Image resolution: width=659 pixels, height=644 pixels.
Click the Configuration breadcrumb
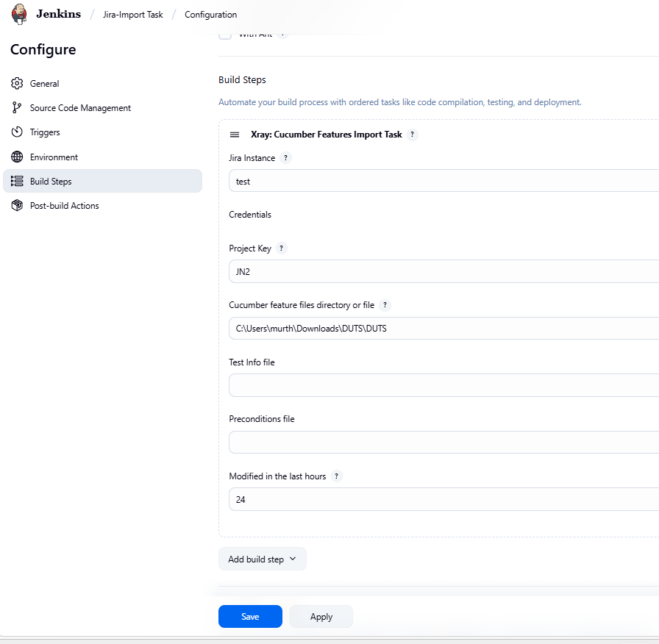[x=210, y=15]
